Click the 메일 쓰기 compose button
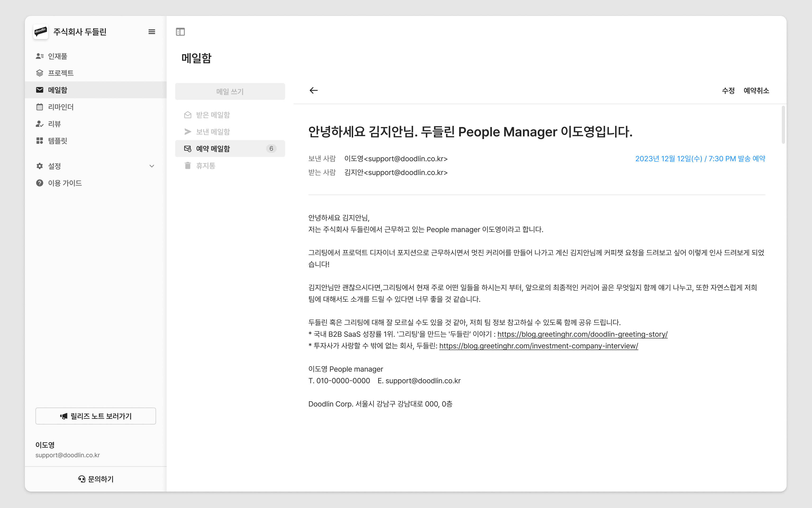 point(230,91)
